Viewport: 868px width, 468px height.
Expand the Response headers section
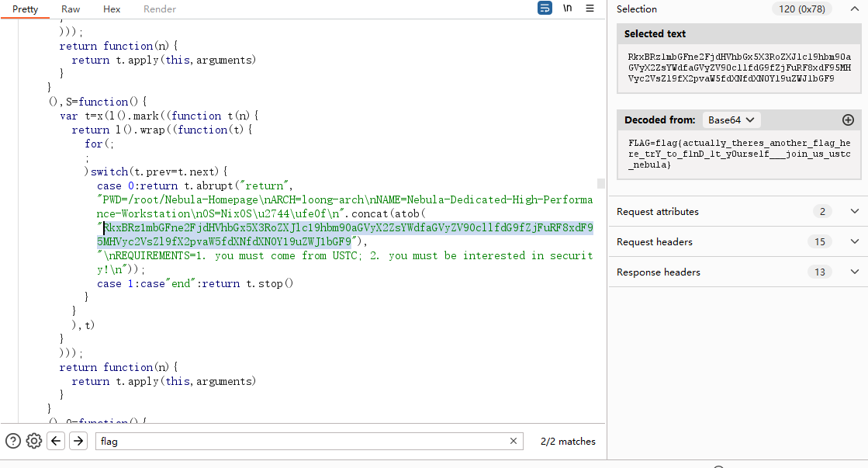(x=738, y=272)
